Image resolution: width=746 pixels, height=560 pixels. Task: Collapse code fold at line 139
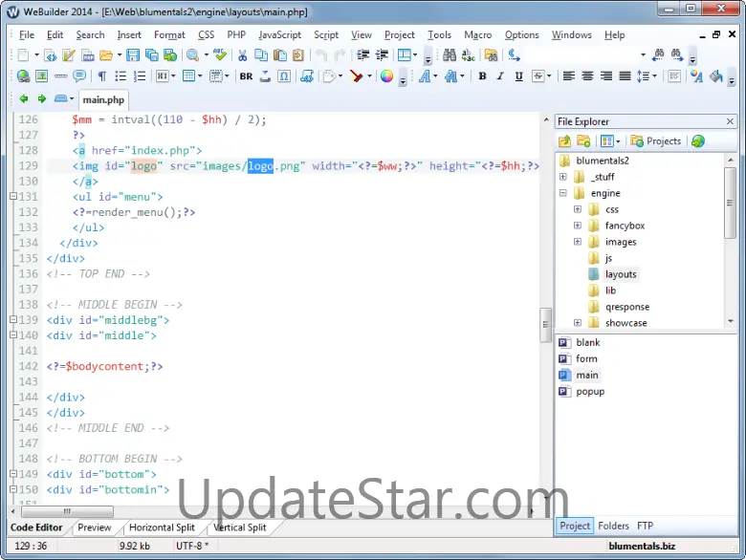pos(13,319)
